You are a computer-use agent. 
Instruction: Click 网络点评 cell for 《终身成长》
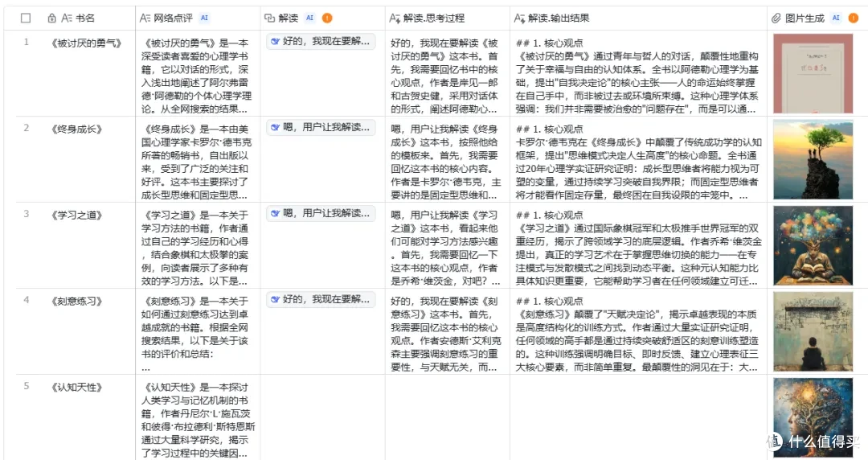click(x=198, y=159)
